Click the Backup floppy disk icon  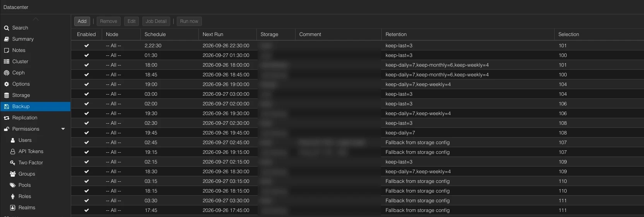tap(7, 107)
